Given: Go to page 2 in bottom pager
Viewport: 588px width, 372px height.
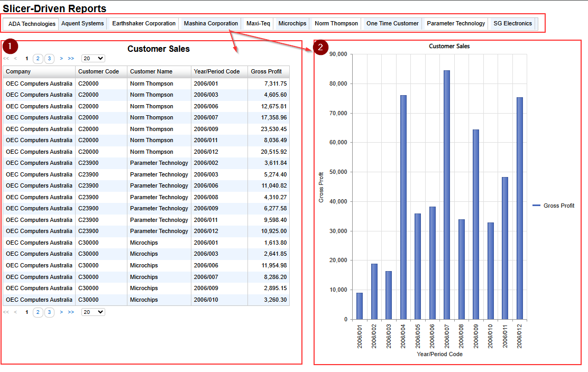Looking at the screenshot, I should coord(38,312).
